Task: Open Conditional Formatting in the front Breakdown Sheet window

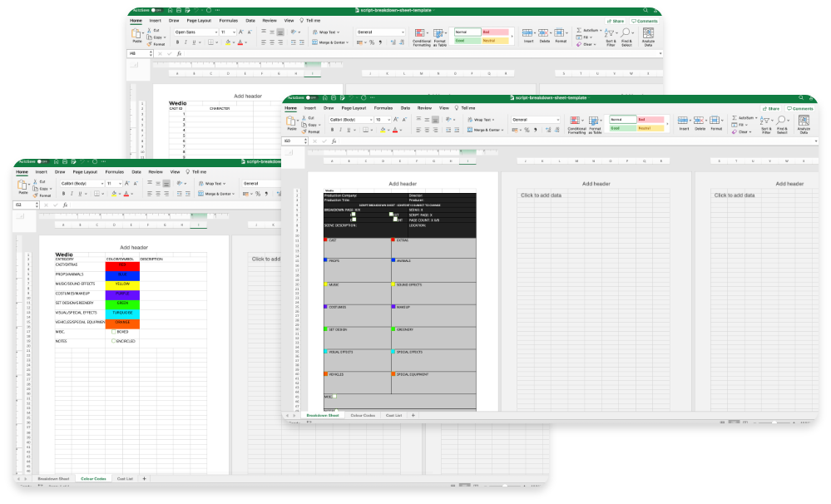Action: (576, 125)
